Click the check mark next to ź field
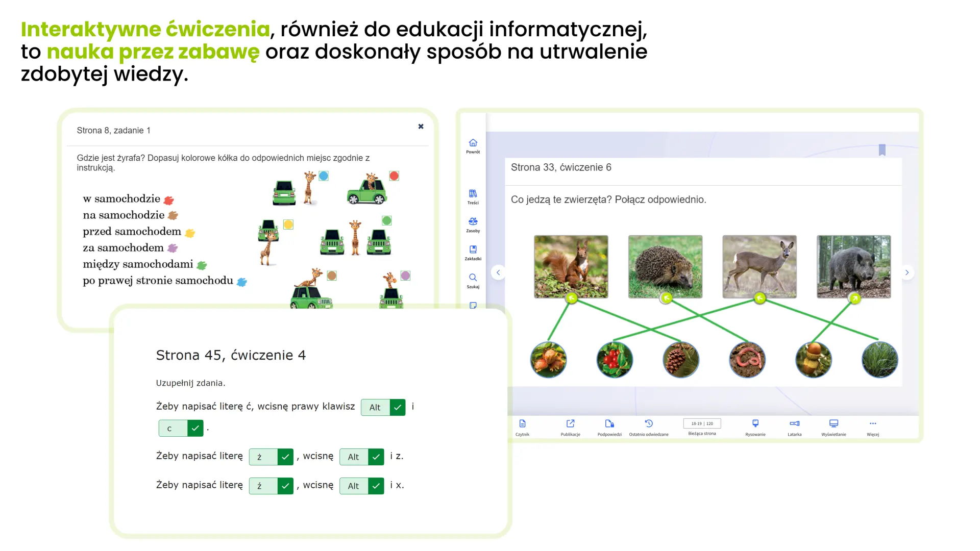 (x=285, y=486)
